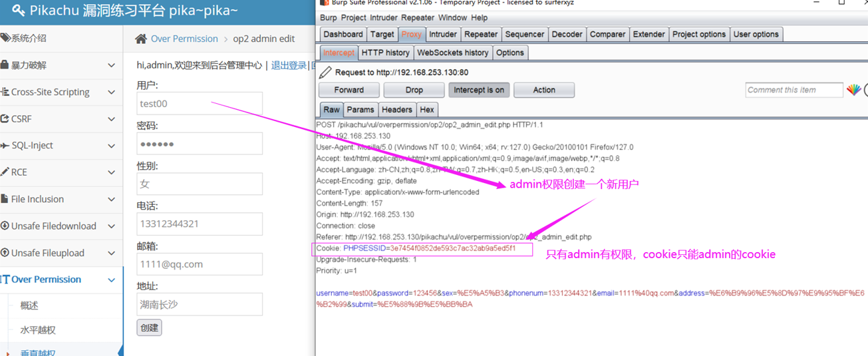
Task: Collapse the Over Permission chevron
Action: (x=111, y=279)
